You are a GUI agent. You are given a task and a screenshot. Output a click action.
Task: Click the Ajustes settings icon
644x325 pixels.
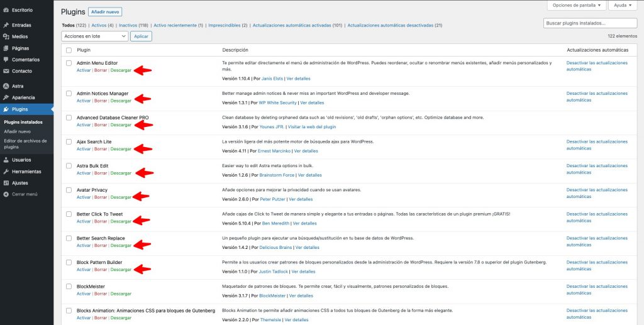tap(6, 183)
